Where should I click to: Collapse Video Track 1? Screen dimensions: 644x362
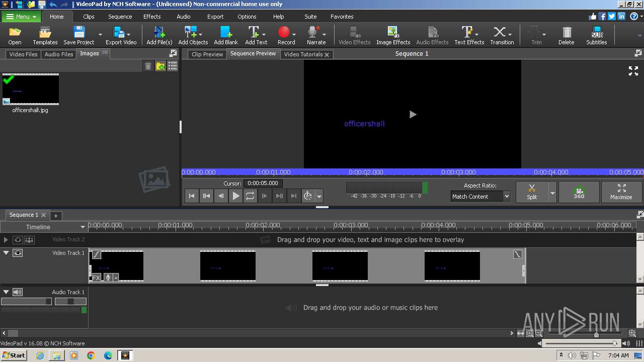(6, 253)
